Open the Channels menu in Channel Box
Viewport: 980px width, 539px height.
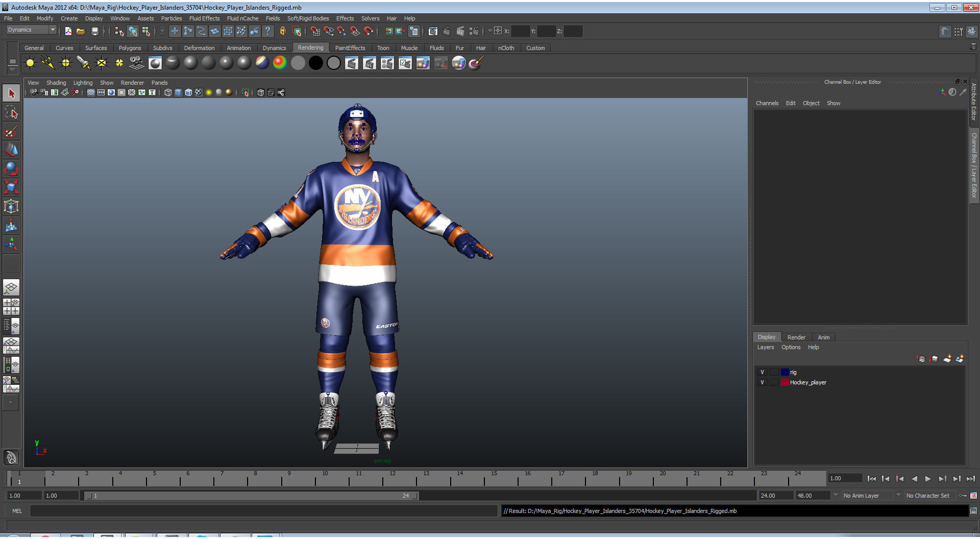[x=767, y=103]
